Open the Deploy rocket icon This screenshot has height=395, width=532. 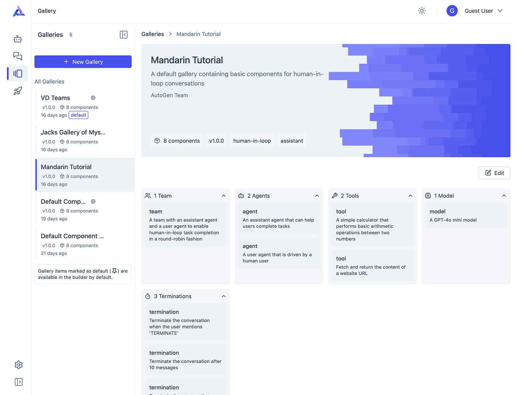[18, 91]
